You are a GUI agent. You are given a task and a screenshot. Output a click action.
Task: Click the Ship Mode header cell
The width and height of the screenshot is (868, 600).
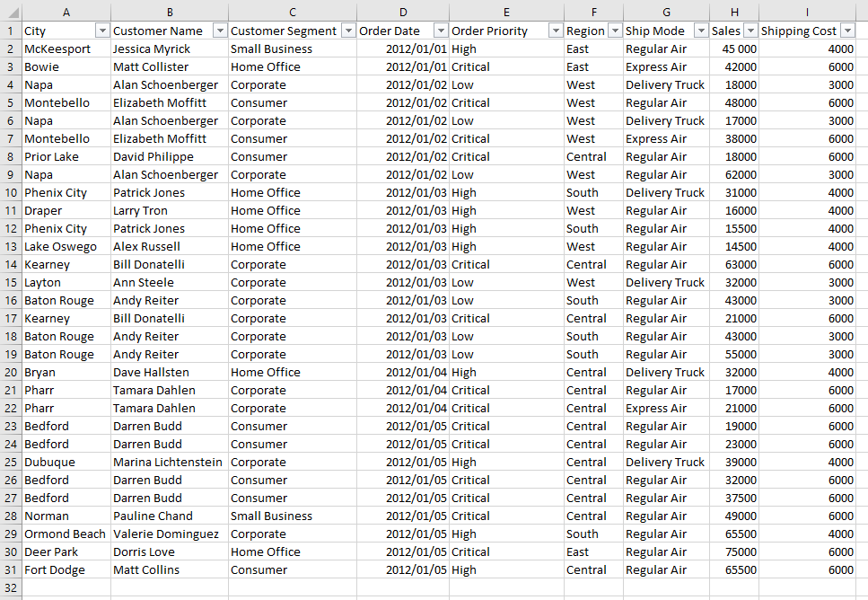tap(667, 31)
